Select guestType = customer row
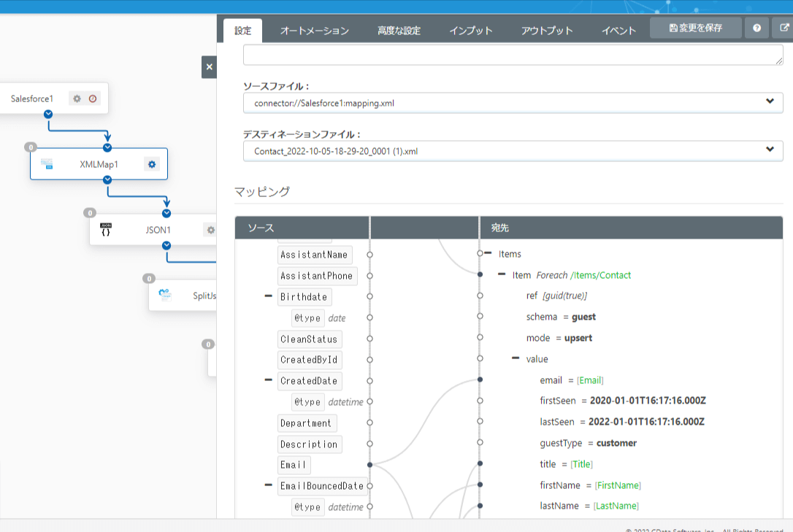This screenshot has height=532, width=793. coord(588,443)
